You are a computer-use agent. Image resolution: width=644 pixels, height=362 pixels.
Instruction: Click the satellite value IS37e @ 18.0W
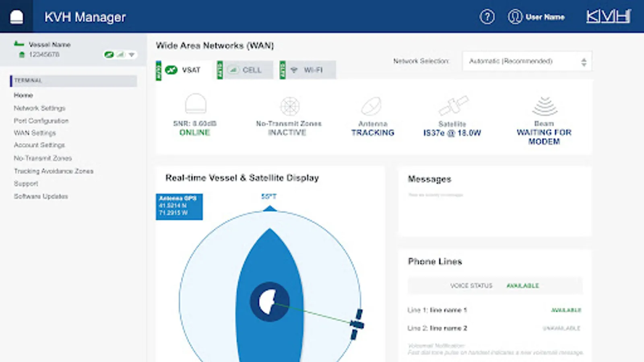[x=452, y=133]
